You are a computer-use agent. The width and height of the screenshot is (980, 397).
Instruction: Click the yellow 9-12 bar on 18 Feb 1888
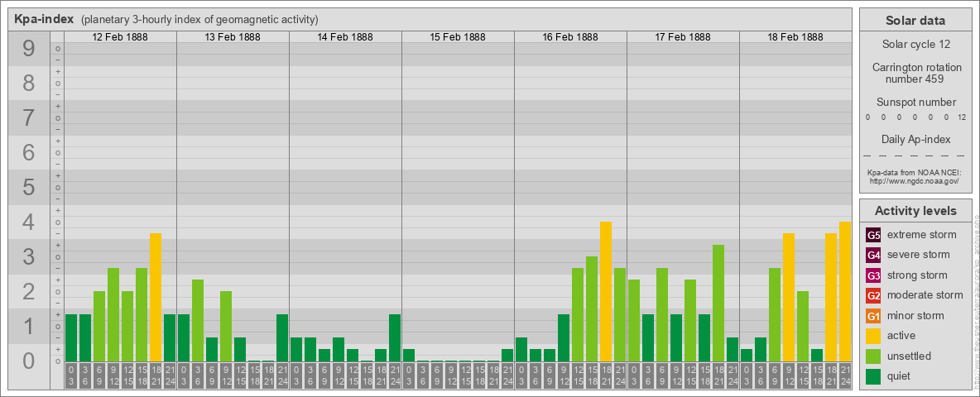pyautogui.click(x=789, y=297)
